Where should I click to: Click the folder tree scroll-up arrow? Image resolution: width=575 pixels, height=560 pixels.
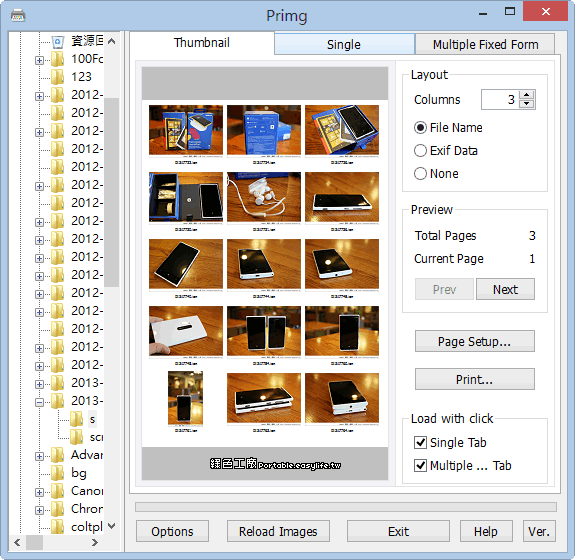(x=112, y=41)
